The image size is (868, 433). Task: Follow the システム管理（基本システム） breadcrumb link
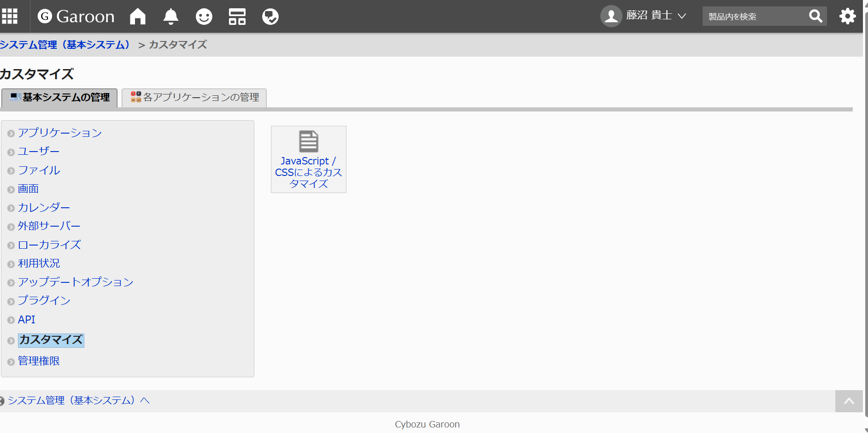point(65,45)
